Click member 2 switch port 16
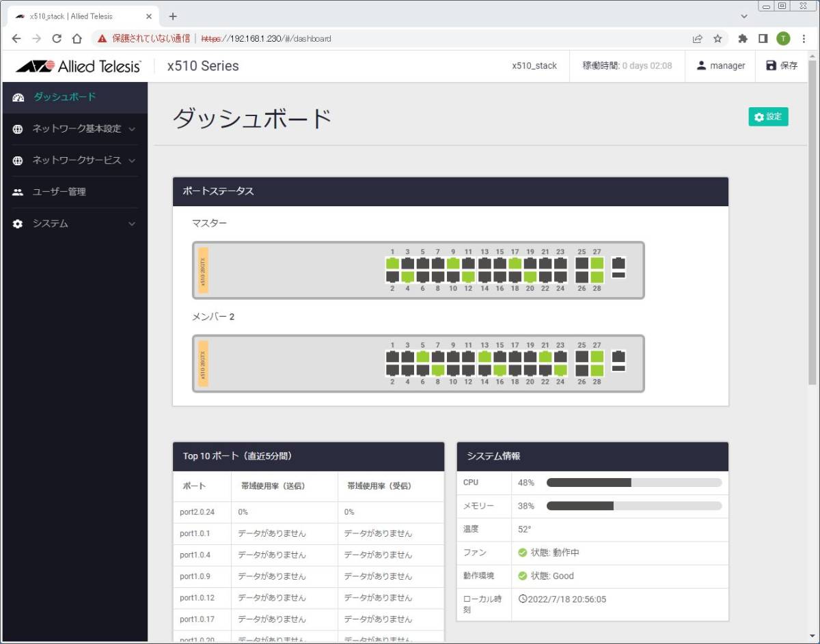 (x=500, y=370)
